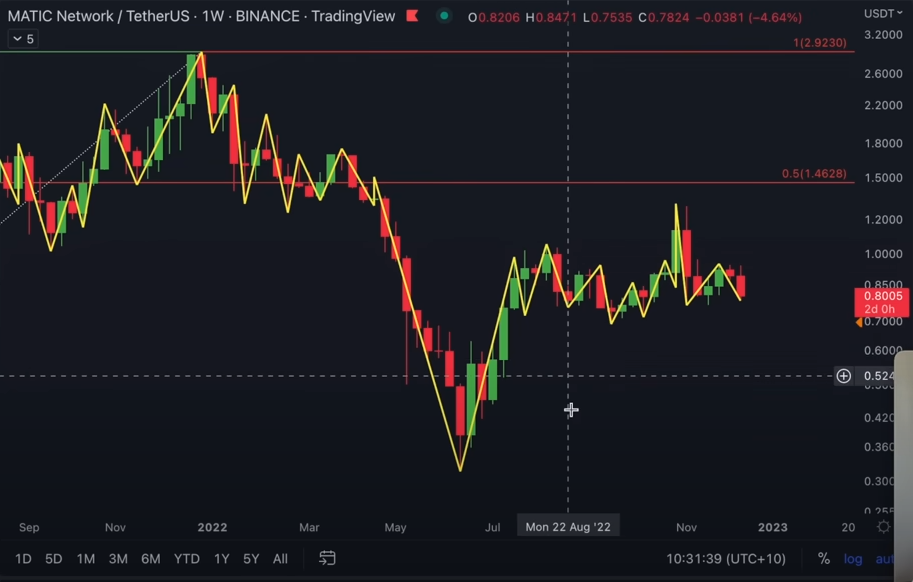Image resolution: width=913 pixels, height=582 pixels.
Task: Click the low value L0.7535 in header
Action: (x=607, y=17)
